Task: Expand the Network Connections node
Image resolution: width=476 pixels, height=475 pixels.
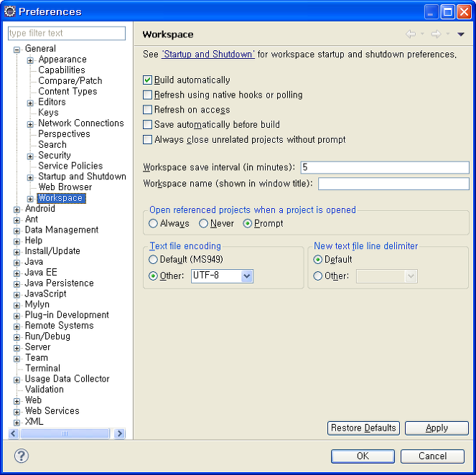Action: tap(30, 124)
